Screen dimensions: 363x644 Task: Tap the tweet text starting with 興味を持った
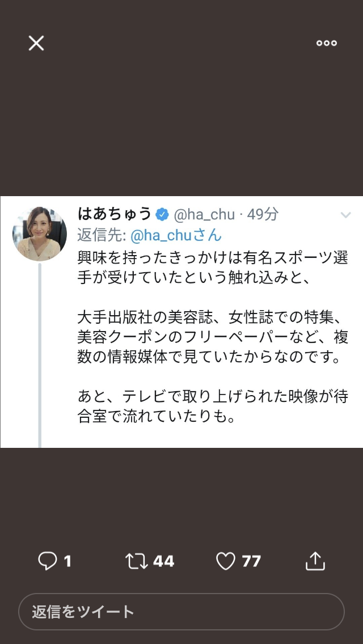coord(213,268)
